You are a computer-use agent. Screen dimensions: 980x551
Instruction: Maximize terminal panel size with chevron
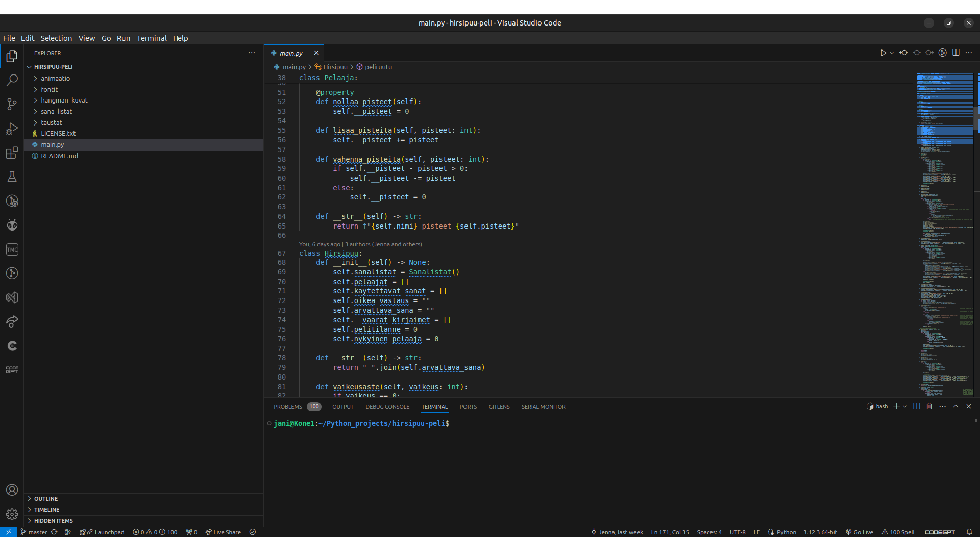pyautogui.click(x=955, y=406)
